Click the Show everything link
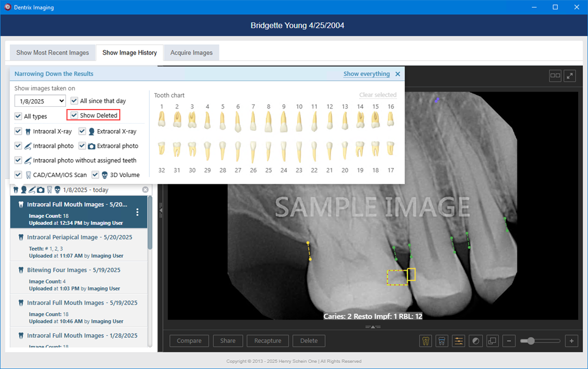This screenshot has height=369, width=588. [x=367, y=74]
